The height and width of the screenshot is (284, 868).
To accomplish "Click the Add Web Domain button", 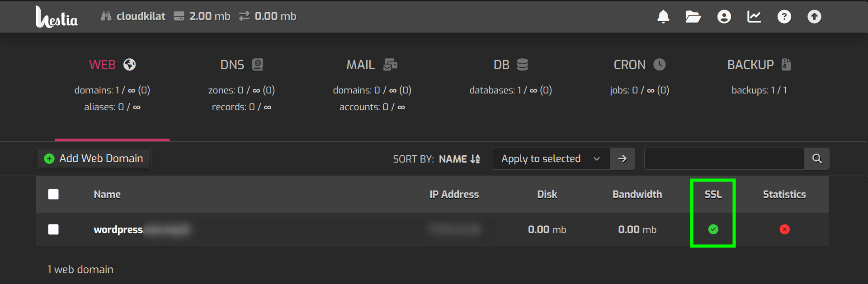I will point(93,158).
